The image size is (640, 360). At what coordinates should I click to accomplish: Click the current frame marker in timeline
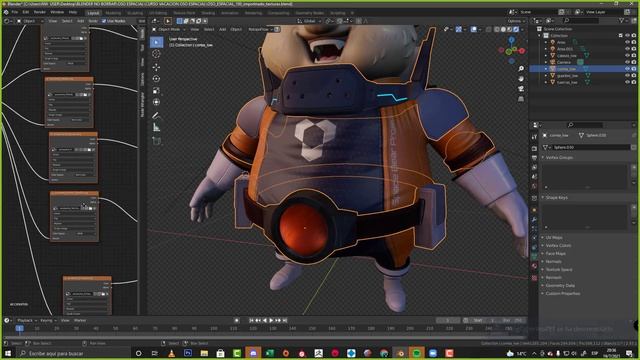[19, 328]
